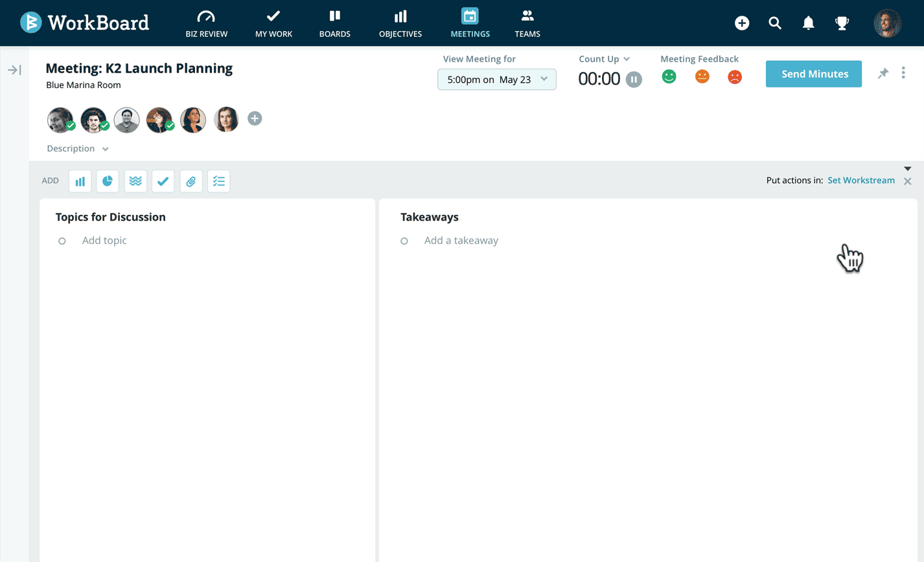Click sixth attendee avatar
924x562 pixels.
pos(226,120)
